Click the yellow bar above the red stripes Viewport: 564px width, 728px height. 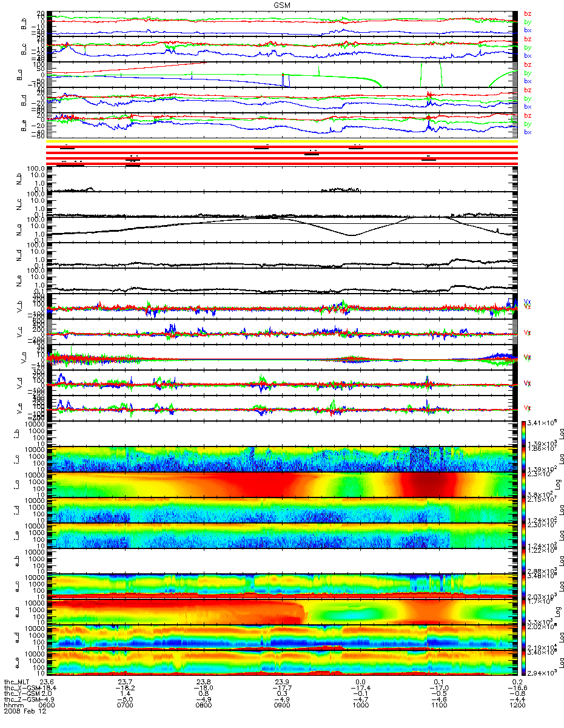[282, 141]
